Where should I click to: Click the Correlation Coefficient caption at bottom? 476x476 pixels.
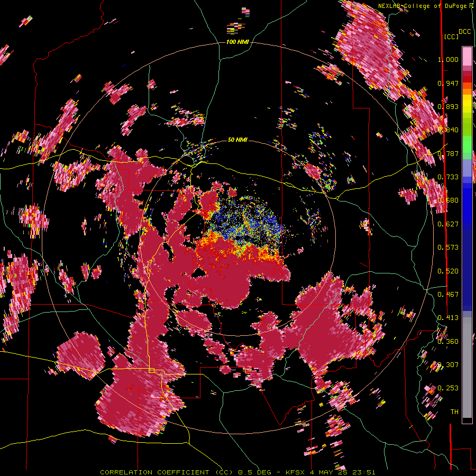pyautogui.click(x=237, y=472)
